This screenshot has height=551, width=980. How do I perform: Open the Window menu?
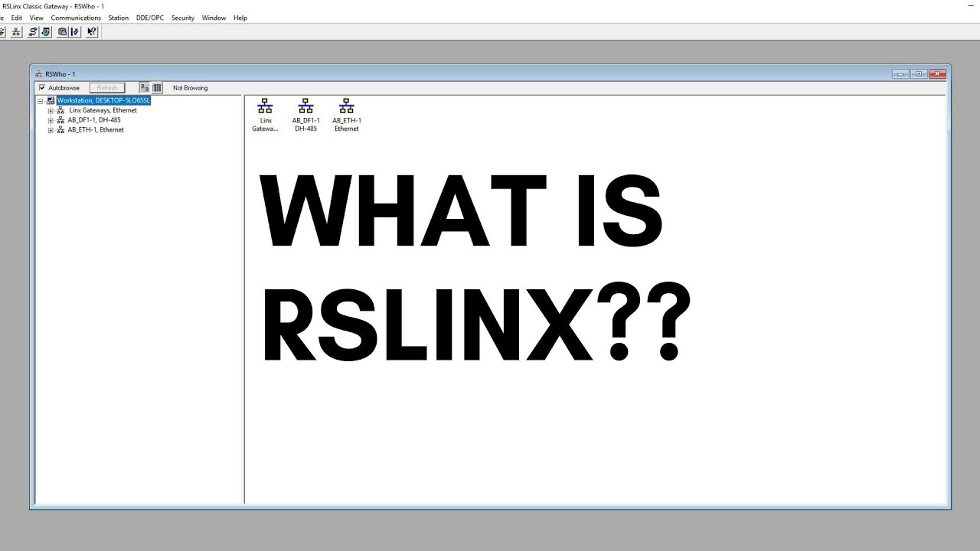click(x=214, y=18)
